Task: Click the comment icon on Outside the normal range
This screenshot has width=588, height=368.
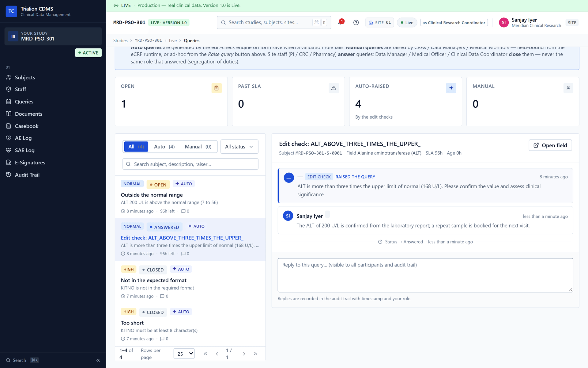Action: (183, 211)
